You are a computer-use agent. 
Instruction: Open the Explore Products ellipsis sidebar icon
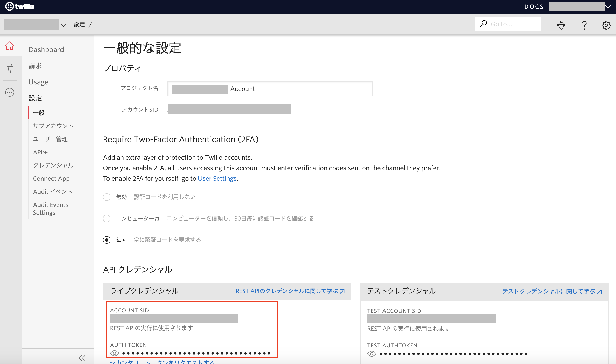[x=10, y=92]
